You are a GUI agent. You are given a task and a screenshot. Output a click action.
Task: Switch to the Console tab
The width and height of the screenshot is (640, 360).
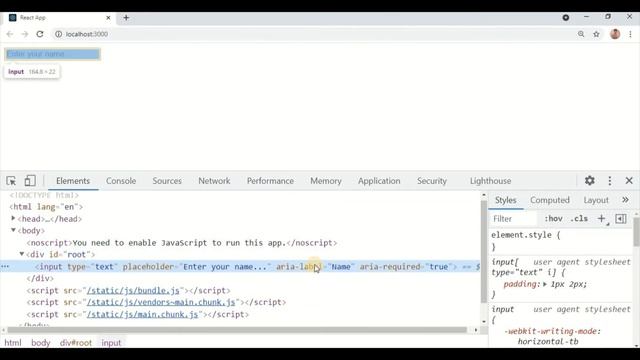point(121,181)
